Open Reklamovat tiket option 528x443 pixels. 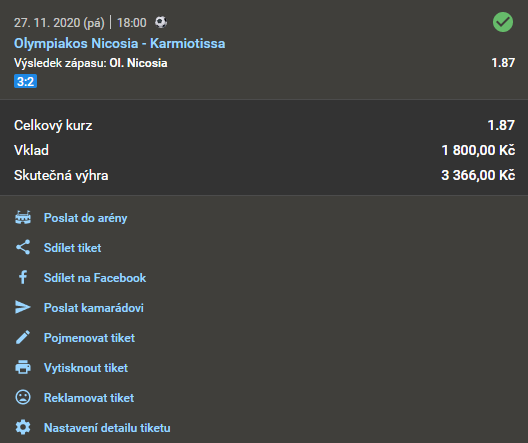click(x=89, y=398)
